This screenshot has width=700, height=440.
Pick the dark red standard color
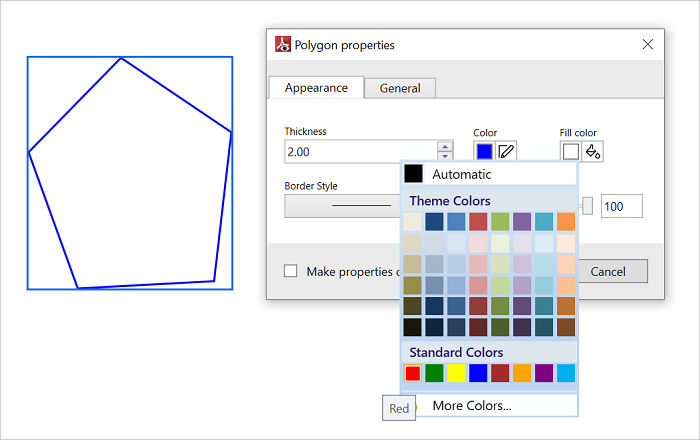point(500,373)
